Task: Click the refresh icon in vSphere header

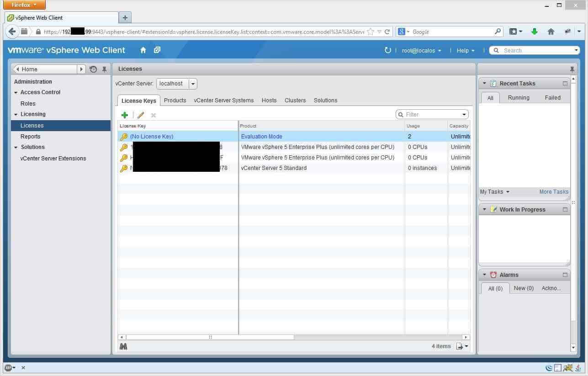Action: pyautogui.click(x=388, y=50)
